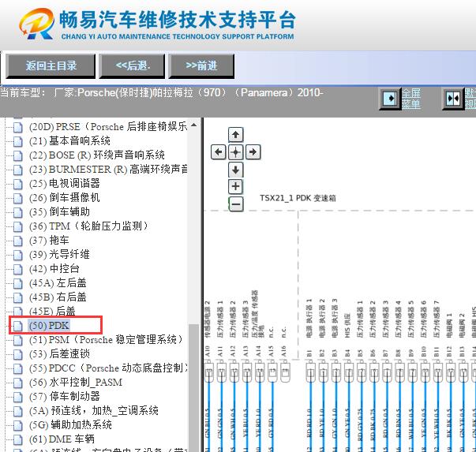This screenshot has width=476, height=452.
Task: Open the 全屏菜单 link
Action: click(x=411, y=99)
